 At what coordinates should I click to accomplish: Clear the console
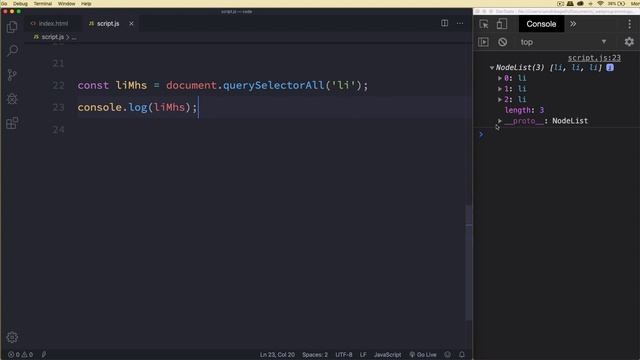(x=502, y=42)
